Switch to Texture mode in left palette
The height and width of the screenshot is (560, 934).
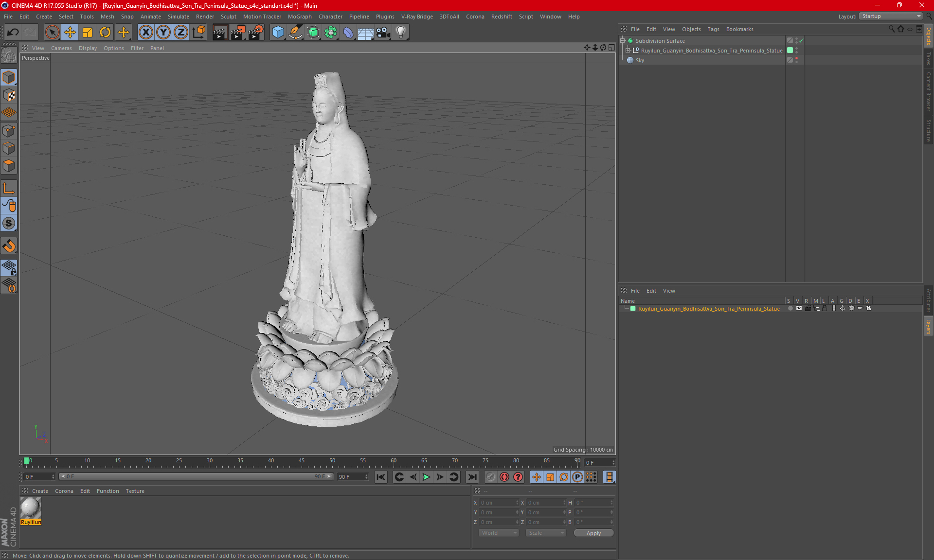click(9, 95)
